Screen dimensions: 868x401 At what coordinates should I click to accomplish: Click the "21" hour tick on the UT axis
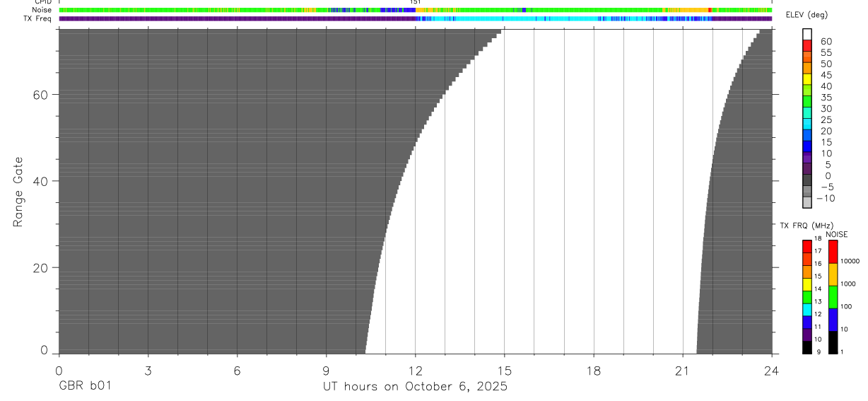coord(683,371)
